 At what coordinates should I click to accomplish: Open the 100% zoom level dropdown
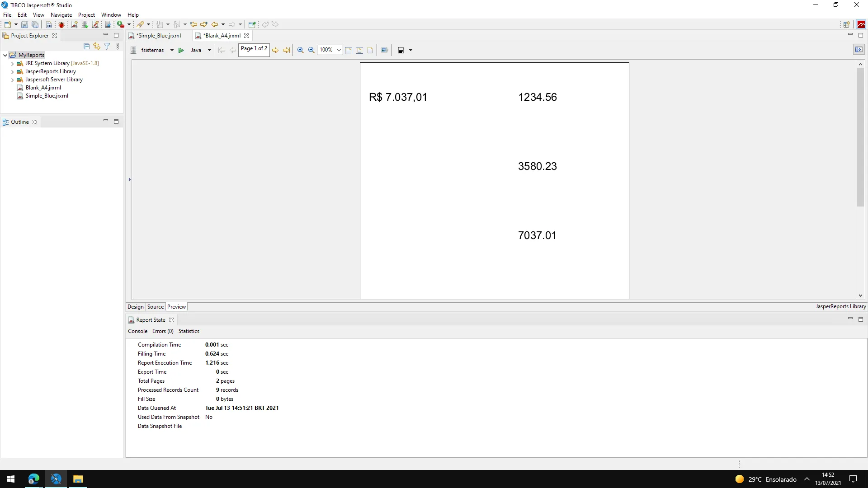click(339, 50)
